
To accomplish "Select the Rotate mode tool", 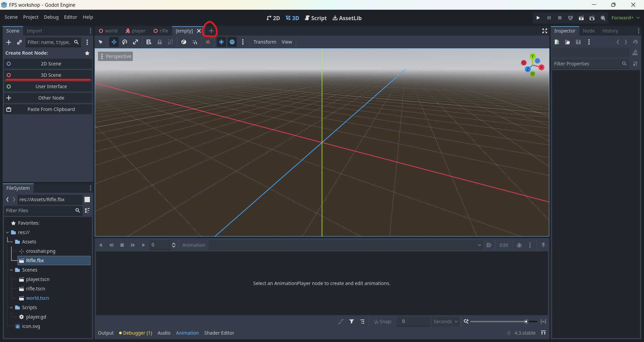I will [x=125, y=42].
